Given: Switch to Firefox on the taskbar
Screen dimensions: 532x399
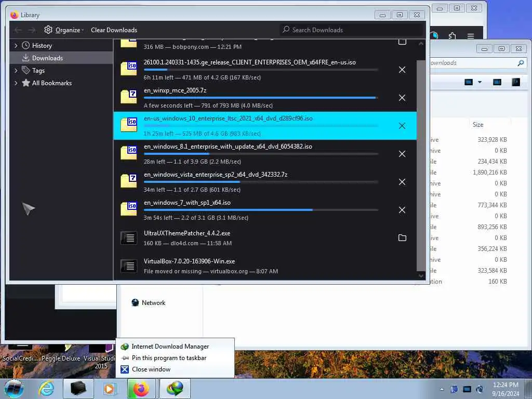Looking at the screenshot, I should (141, 389).
